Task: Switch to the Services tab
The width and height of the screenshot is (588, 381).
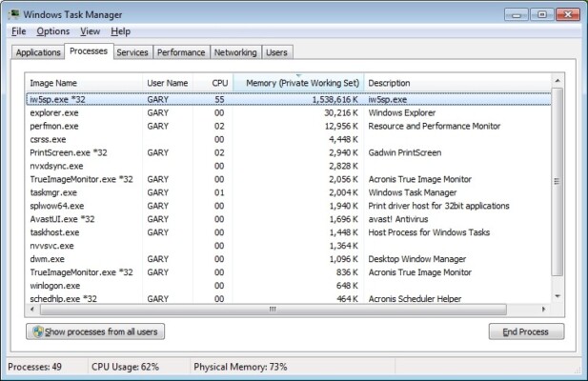Action: tap(132, 52)
